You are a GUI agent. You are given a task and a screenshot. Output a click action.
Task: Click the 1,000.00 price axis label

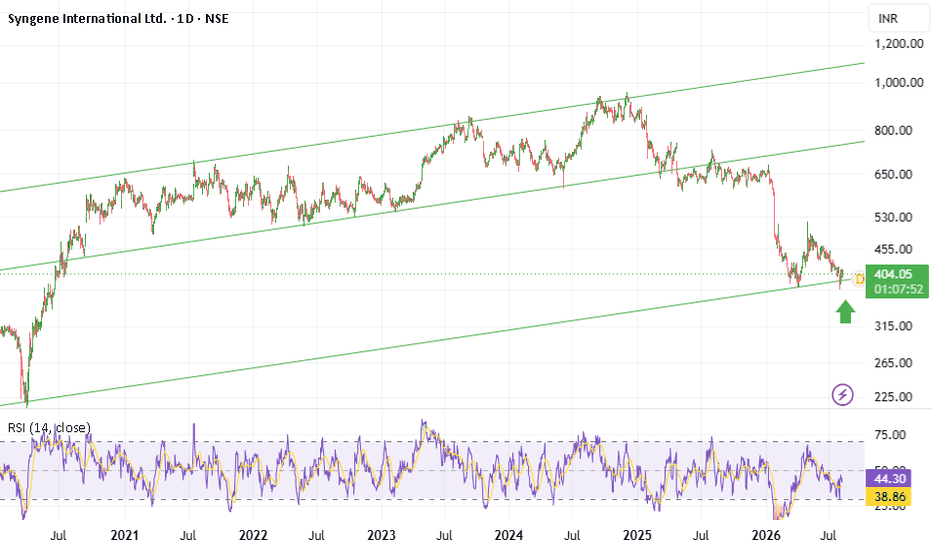(x=899, y=83)
